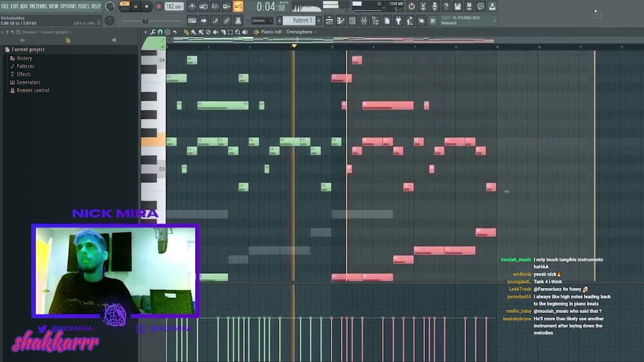Click the stamp tool in top toolbar
The height and width of the screenshot is (362, 644).
(238, 21)
